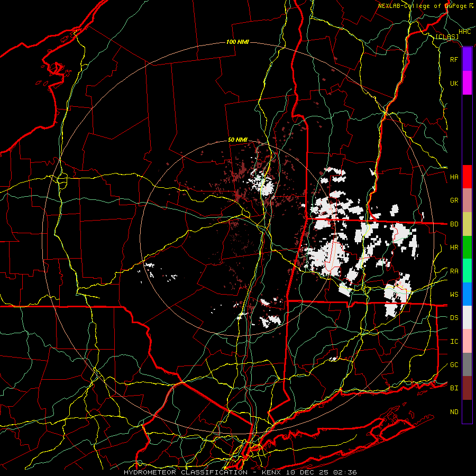Image resolution: width=476 pixels, height=476 pixels.
Task: Click the ND legend label
Action: pyautogui.click(x=454, y=411)
